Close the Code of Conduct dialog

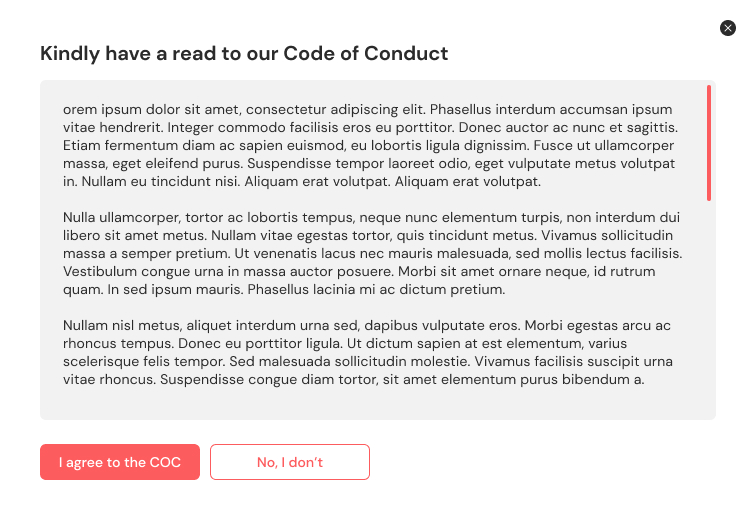(728, 28)
